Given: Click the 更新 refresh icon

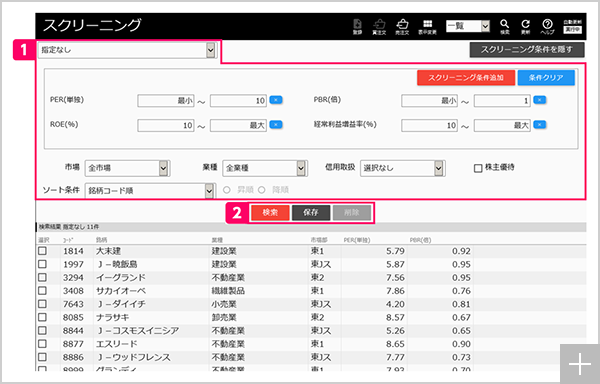Looking at the screenshot, I should 526,26.
